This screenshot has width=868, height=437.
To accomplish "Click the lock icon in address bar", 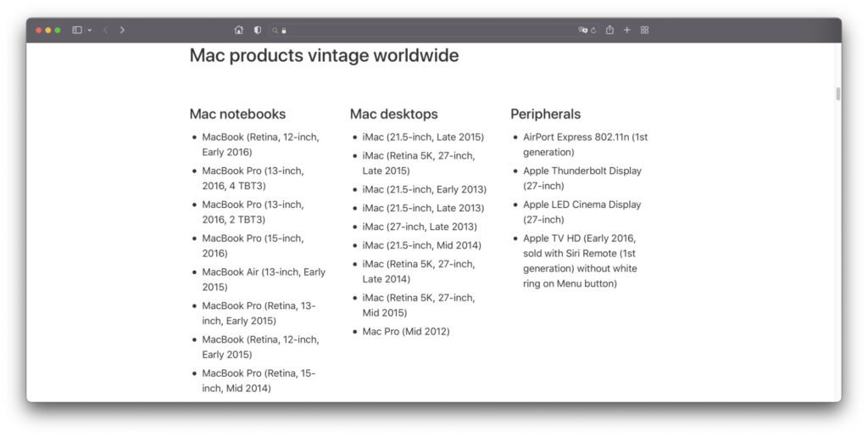I will tap(284, 31).
